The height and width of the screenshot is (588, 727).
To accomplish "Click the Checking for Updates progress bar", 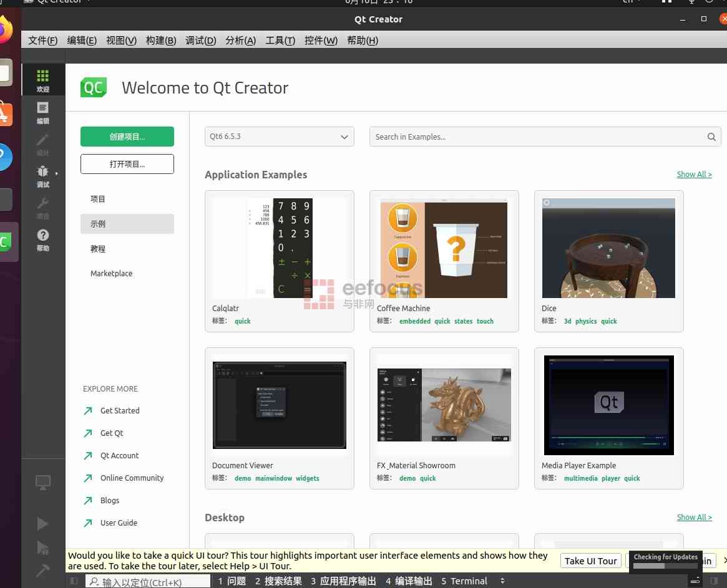I will click(665, 566).
